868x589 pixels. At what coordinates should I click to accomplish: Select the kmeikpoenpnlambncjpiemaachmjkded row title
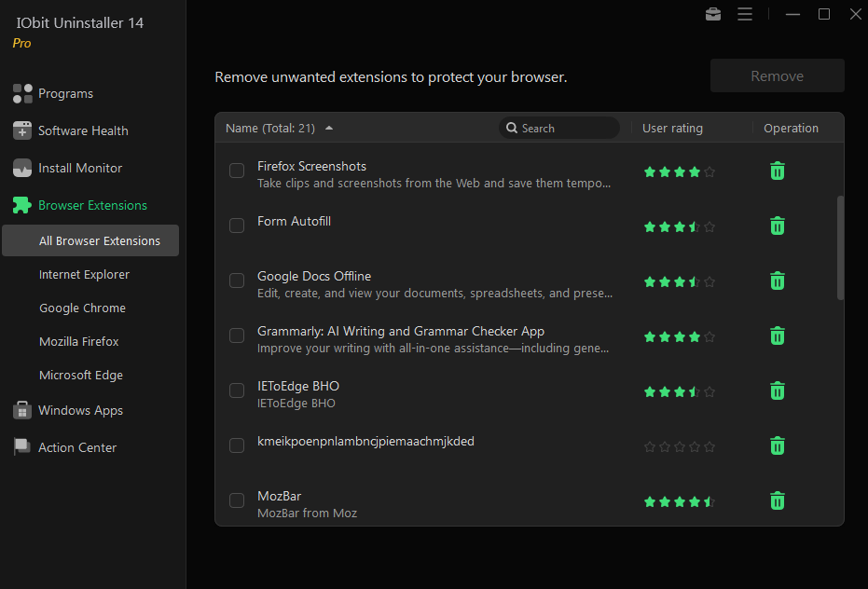point(365,441)
